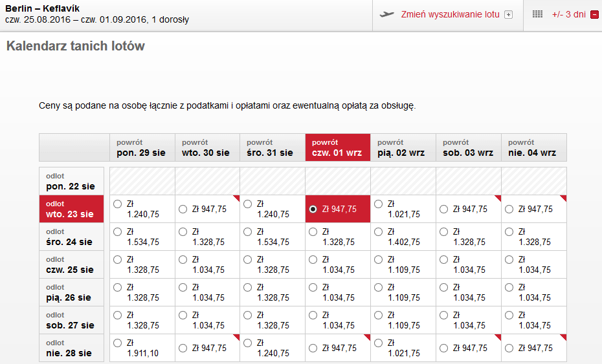
Task: Pick Zł 1.034,75 for czw. 25 sie, return nie. 04 wrz
Action: [x=509, y=260]
